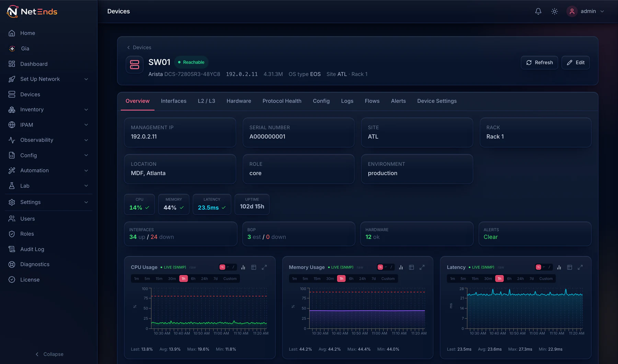Viewport: 618px width, 364px height.
Task: Expand the Automation menu
Action: 48,171
